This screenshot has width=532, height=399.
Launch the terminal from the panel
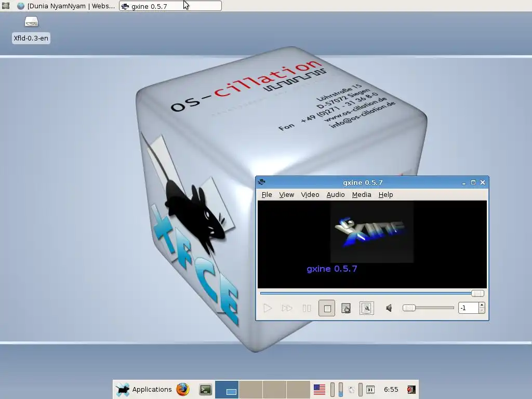(x=205, y=390)
